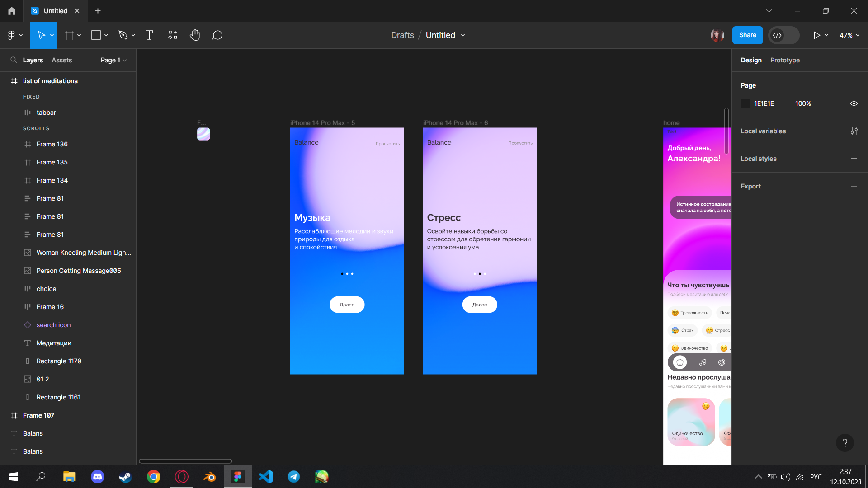Select the list of meditations frame layer
The width and height of the screenshot is (868, 488).
68,81
